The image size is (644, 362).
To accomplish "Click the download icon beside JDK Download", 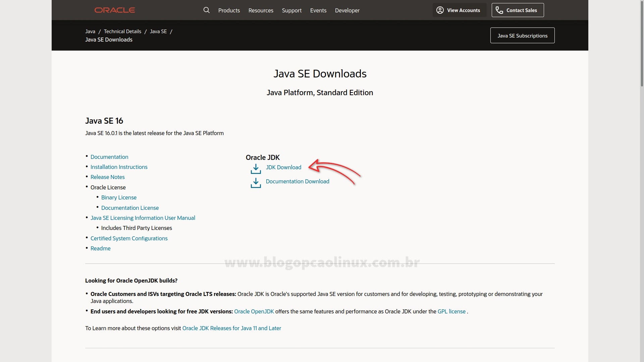I will 256,169.
